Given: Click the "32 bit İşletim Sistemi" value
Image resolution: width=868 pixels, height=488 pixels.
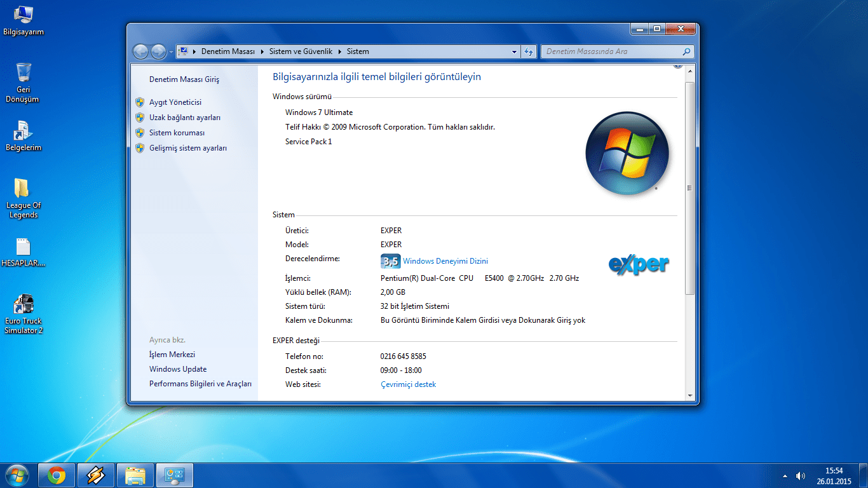Looking at the screenshot, I should click(x=415, y=306).
